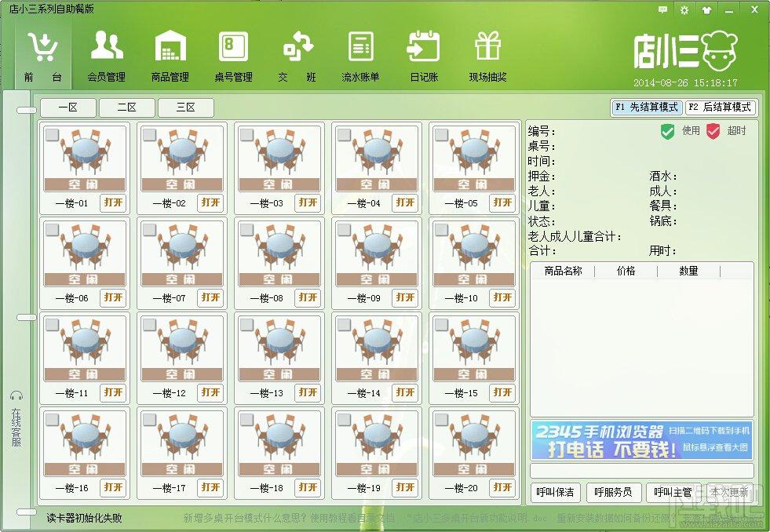Select F2 后结算模式 mode
Image resolution: width=770 pixels, height=532 pixels.
coord(721,107)
